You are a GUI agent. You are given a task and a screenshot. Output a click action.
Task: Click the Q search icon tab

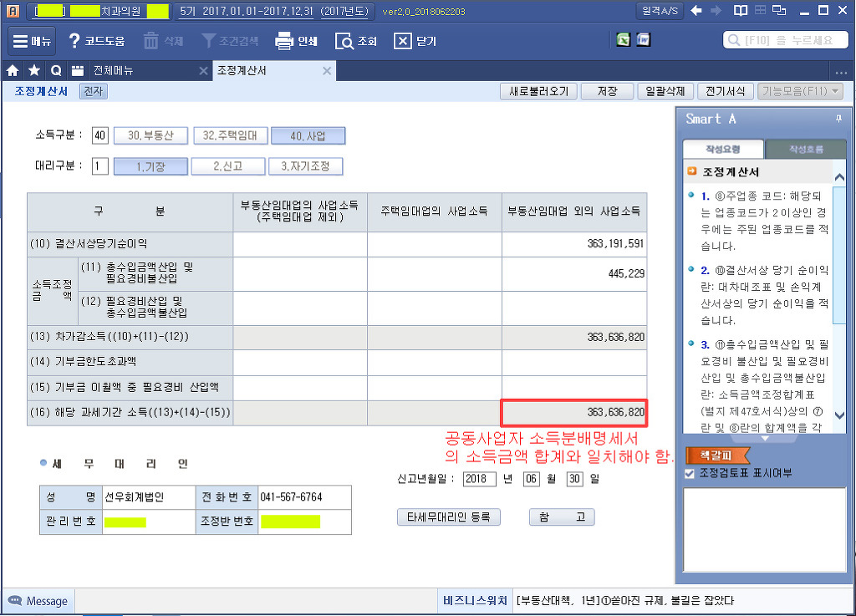[x=56, y=70]
